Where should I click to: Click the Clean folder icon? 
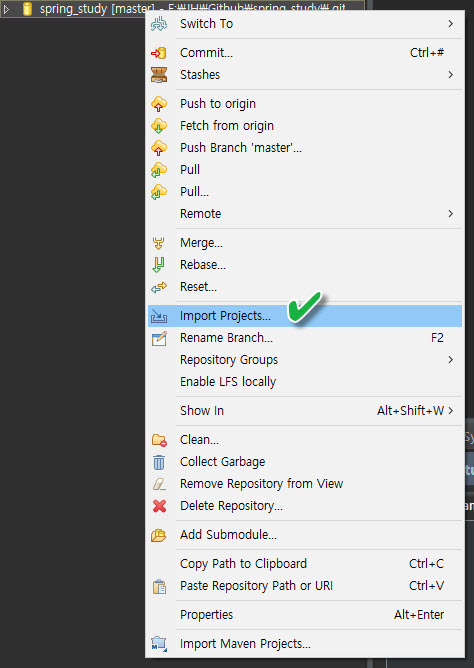[159, 440]
